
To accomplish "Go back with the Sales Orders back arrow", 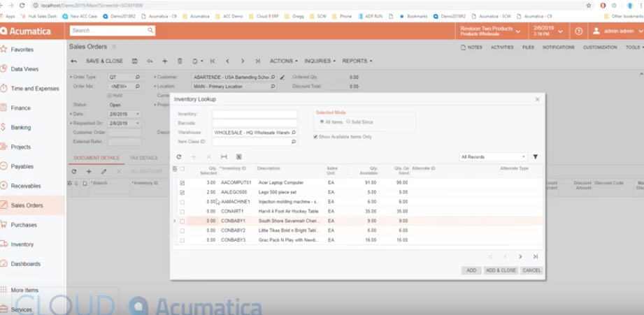I will [x=73, y=61].
